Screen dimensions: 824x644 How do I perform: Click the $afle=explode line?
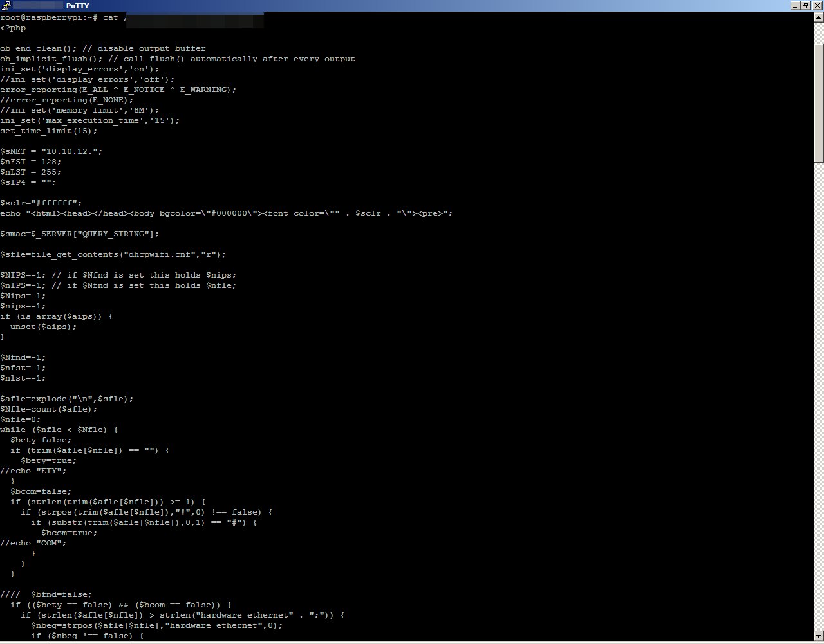coord(67,399)
